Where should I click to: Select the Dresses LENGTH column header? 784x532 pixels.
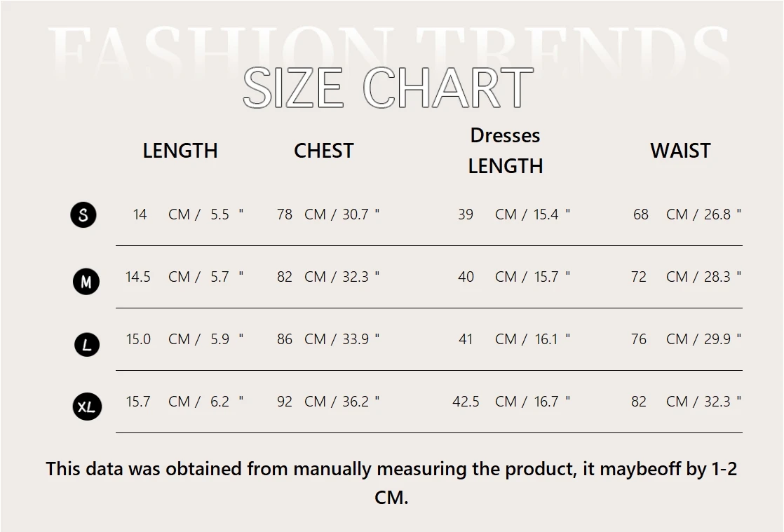[506, 151]
